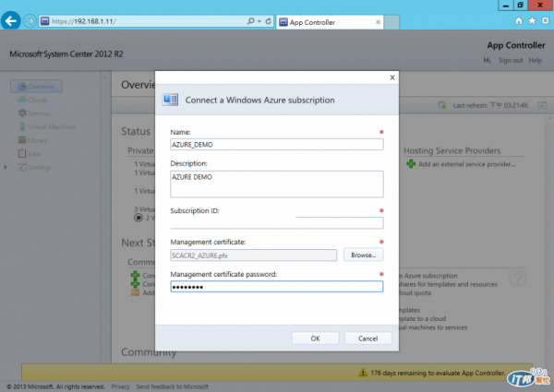Viewport: 554px width, 392px height.
Task: Click the Library icon in sidebar
Action: (x=22, y=140)
